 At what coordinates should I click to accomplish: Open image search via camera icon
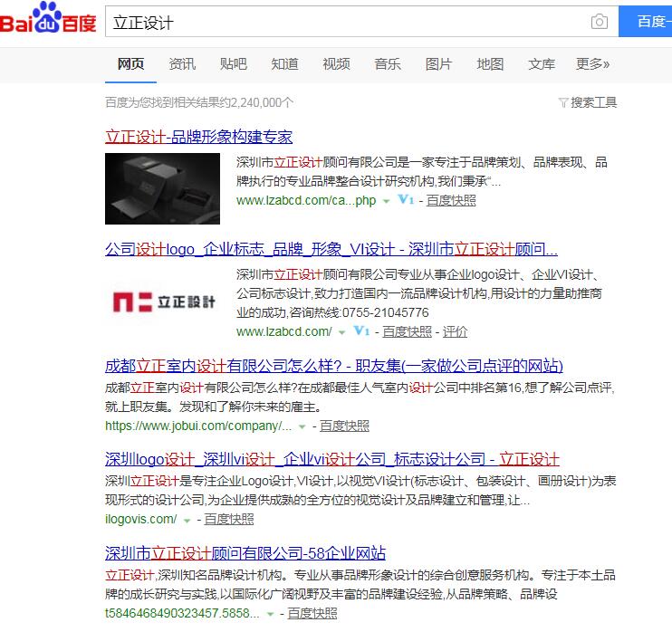(599, 22)
